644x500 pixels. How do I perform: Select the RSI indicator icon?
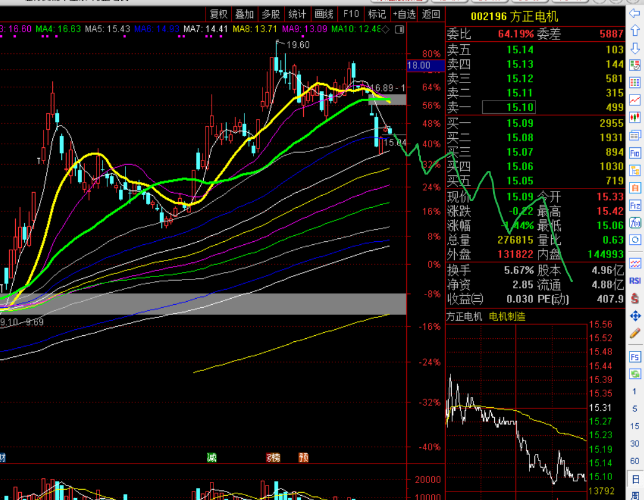click(635, 281)
